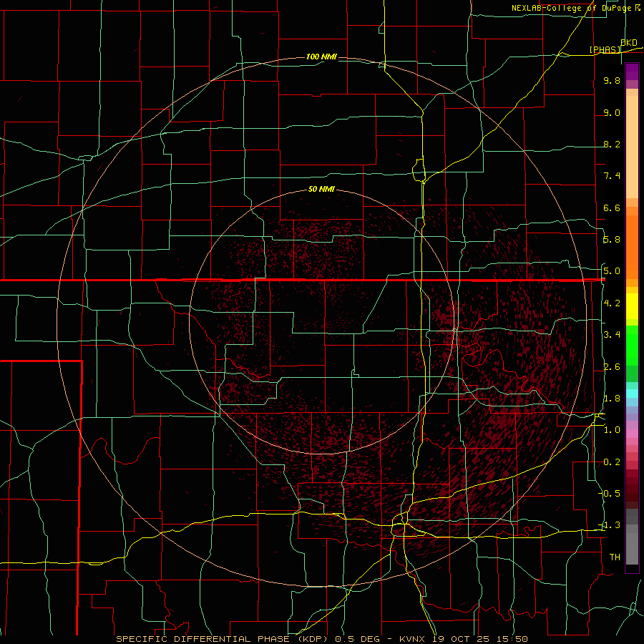Viewport: 644px width, 644px height.
Task: Click the 50 NMI range ring label
Action: pos(321,189)
